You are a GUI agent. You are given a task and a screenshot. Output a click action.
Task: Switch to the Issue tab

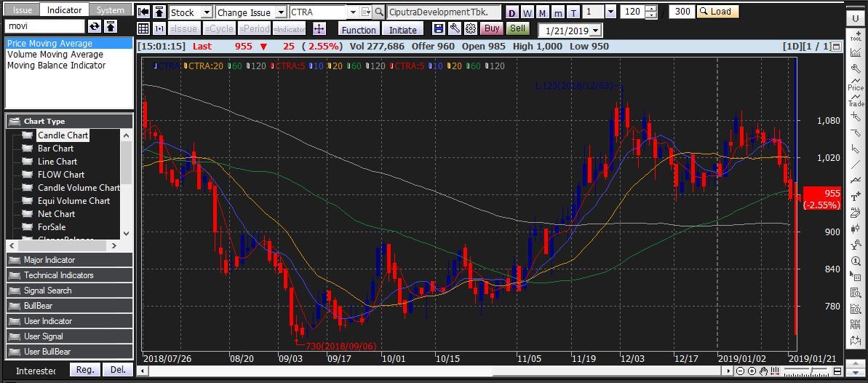(x=22, y=10)
